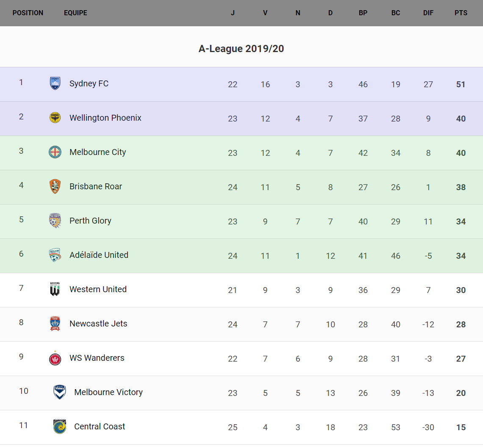
Task: Click the Central Coast Mariners logo
Action: [x=60, y=426]
